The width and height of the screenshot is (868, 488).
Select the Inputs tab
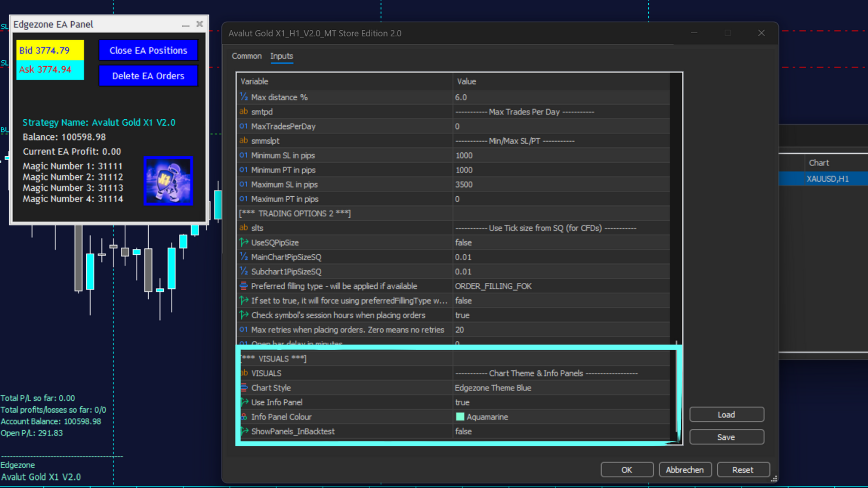(282, 56)
